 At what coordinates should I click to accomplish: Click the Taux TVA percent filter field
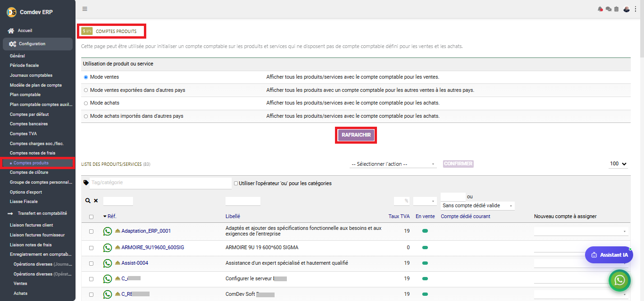[x=401, y=201]
